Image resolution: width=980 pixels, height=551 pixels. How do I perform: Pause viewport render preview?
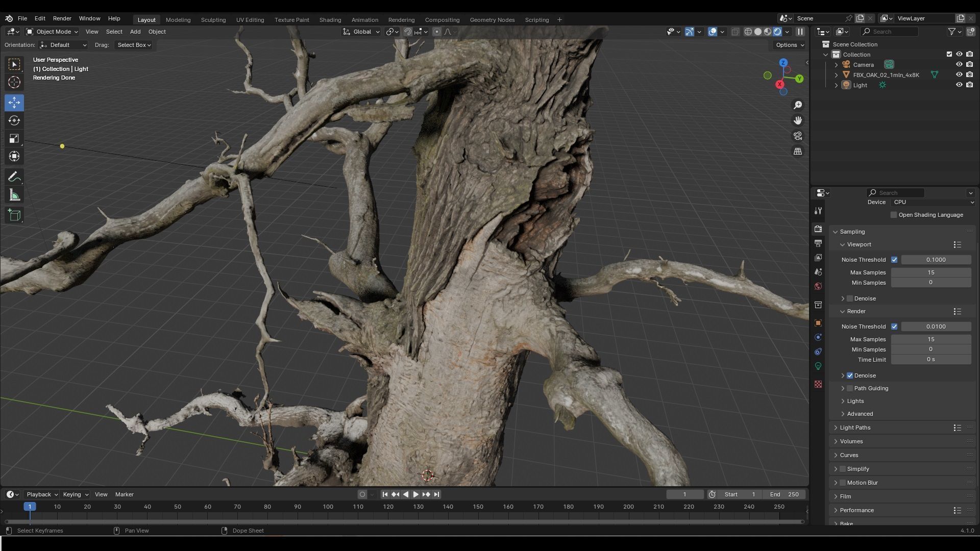tap(800, 32)
